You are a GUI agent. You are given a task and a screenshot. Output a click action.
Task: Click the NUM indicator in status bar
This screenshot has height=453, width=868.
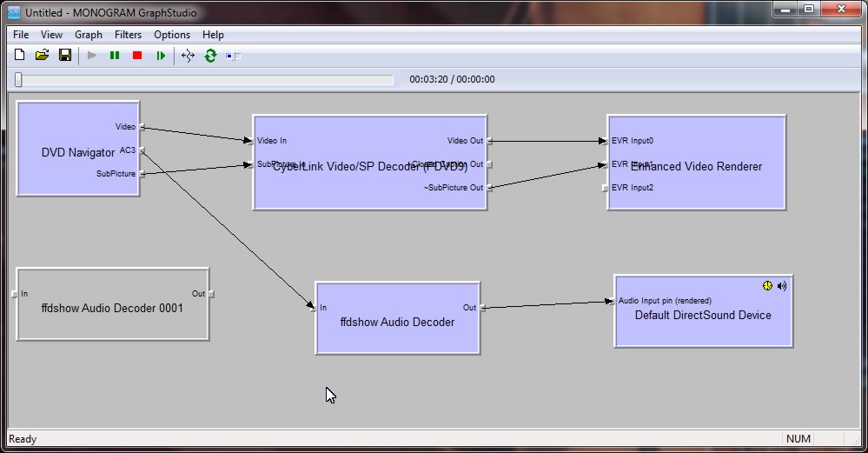pyautogui.click(x=798, y=439)
